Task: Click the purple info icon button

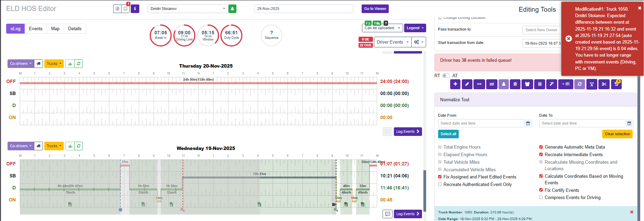Action: [x=135, y=9]
